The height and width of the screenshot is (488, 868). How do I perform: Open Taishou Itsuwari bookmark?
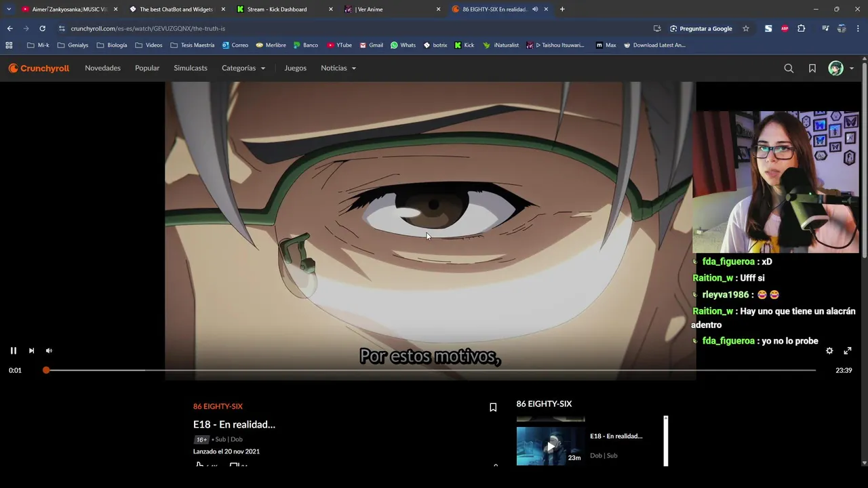click(555, 45)
